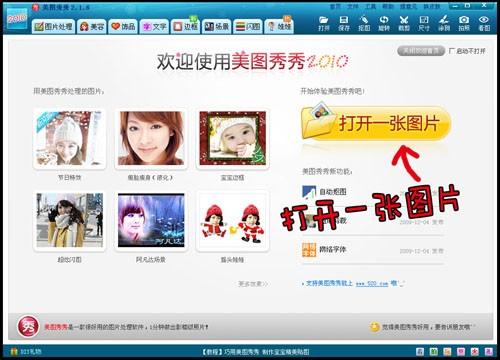
Task: Click the yellow smiley tell-a-friend icon
Action: point(374,327)
